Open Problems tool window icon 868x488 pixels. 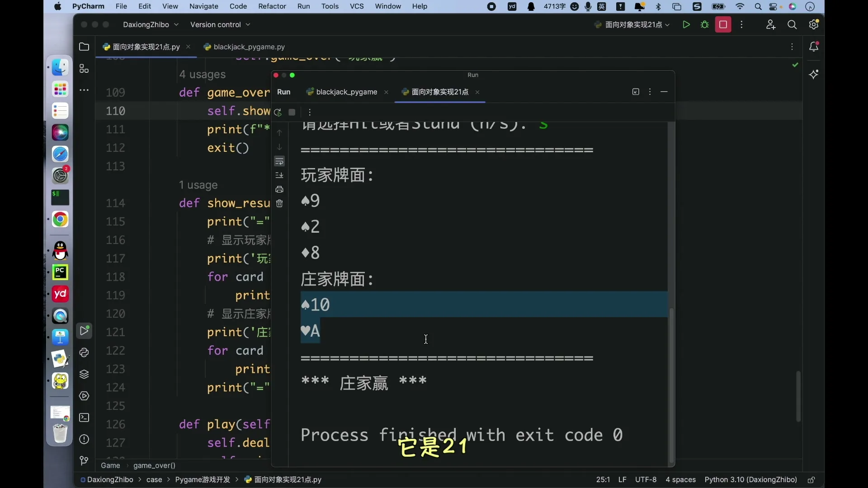click(x=84, y=439)
